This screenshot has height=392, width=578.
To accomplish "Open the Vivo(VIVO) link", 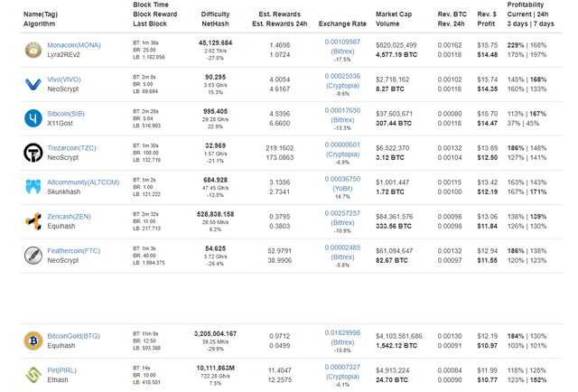I will [64, 79].
